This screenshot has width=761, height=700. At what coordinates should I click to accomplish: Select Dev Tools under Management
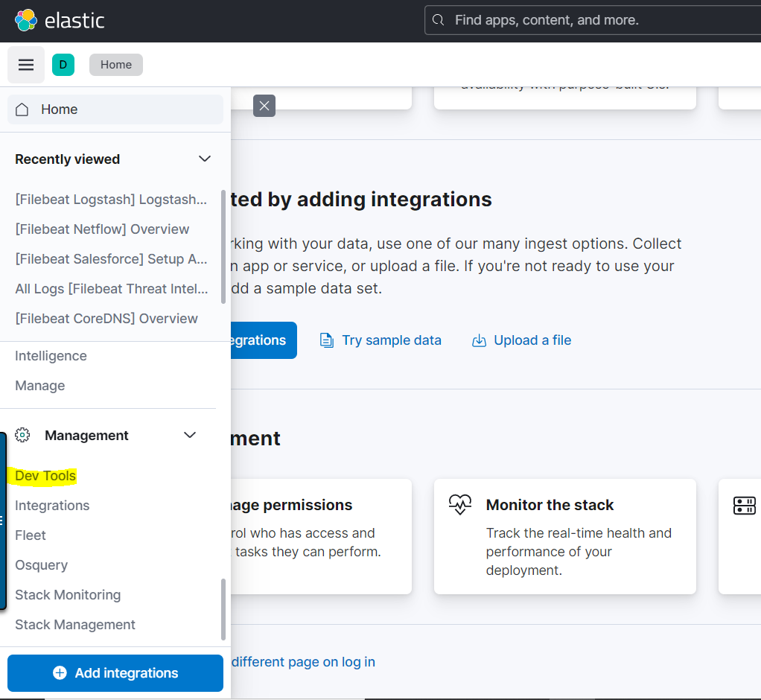(43, 475)
